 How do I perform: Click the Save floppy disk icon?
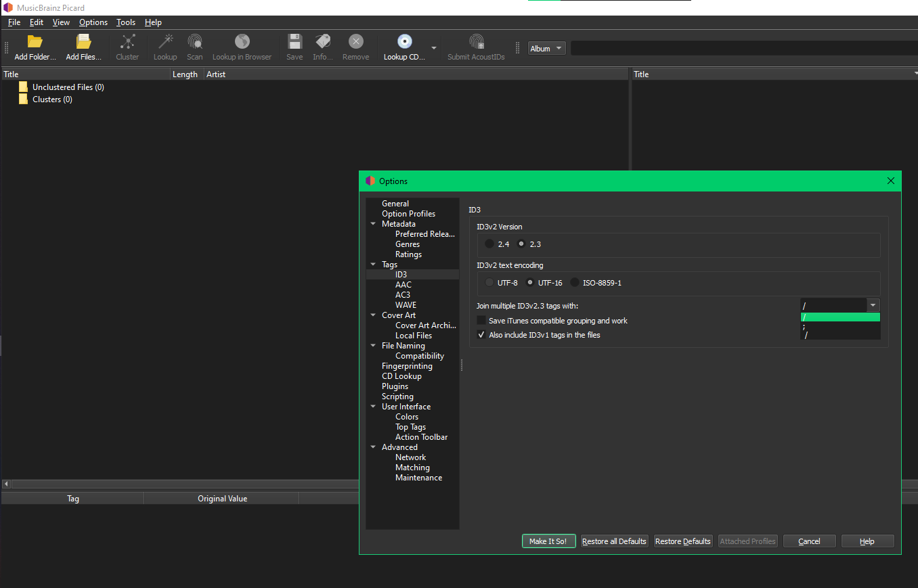294,41
